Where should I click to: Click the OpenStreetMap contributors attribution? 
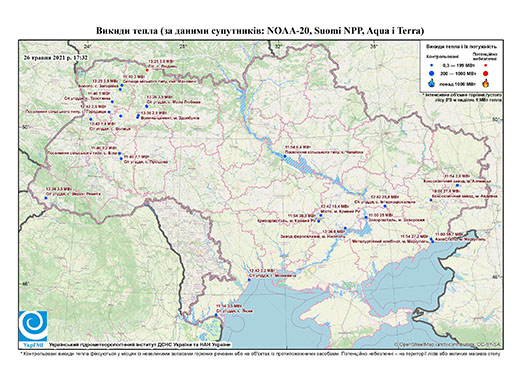[447, 344]
